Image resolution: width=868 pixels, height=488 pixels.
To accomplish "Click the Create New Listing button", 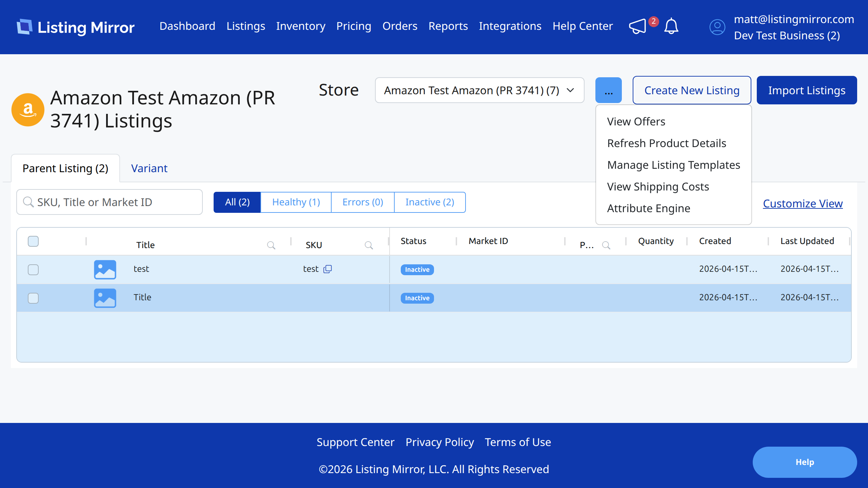I will 692,90.
